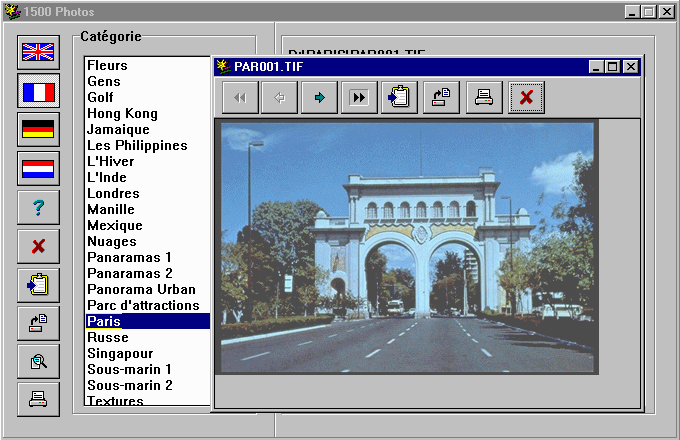Pick the Dutch flag language button
This screenshot has width=680, height=440.
tap(38, 169)
